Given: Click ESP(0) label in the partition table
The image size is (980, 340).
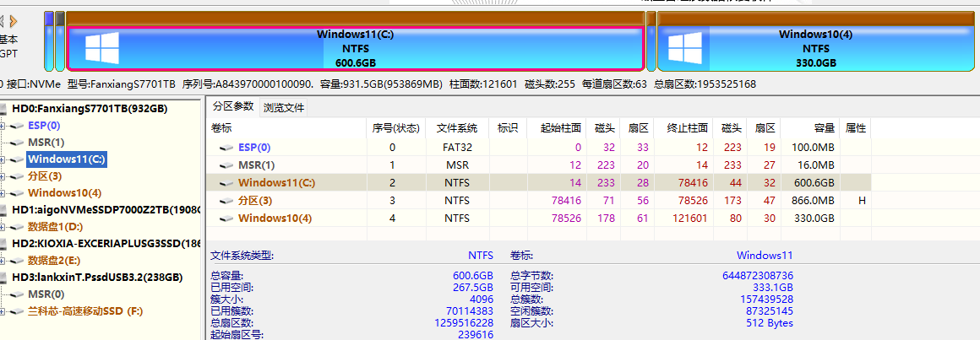Looking at the screenshot, I should (x=254, y=148).
